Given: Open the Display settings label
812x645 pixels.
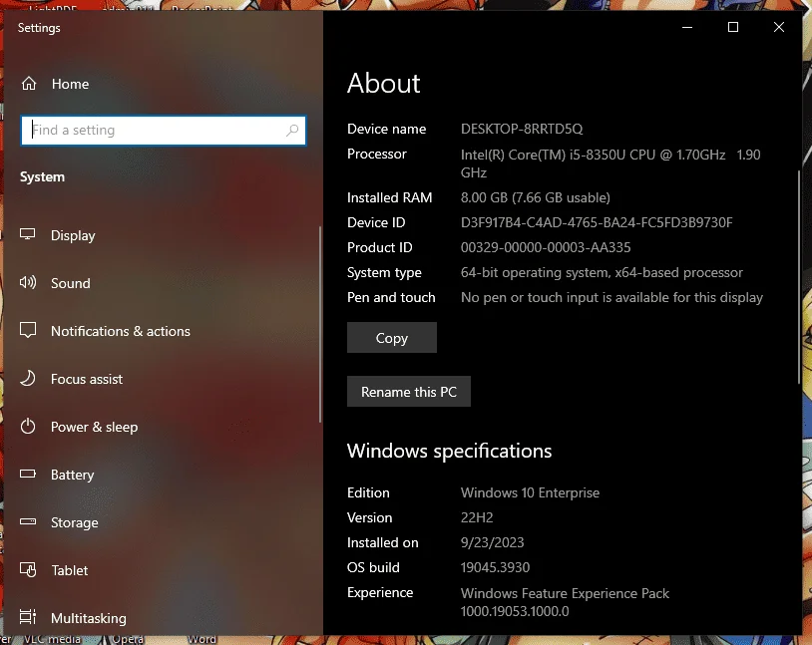Looking at the screenshot, I should tap(73, 235).
